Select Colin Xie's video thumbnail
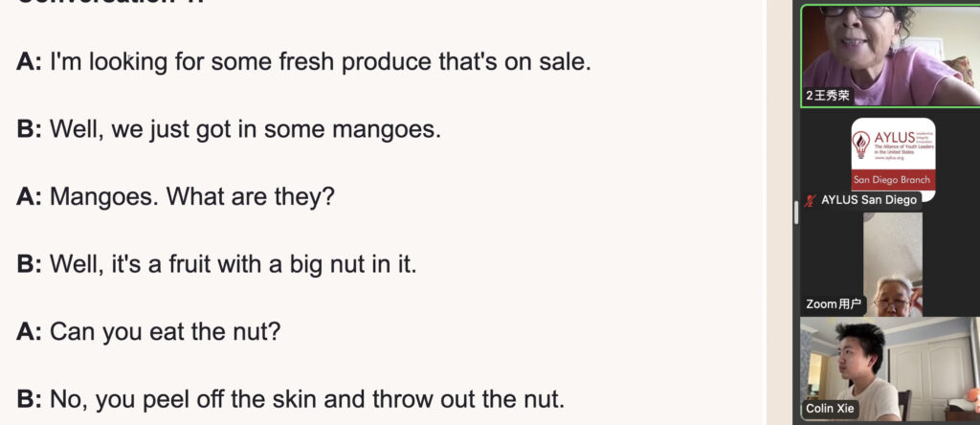Screen dimensions: 980x425 [889, 369]
